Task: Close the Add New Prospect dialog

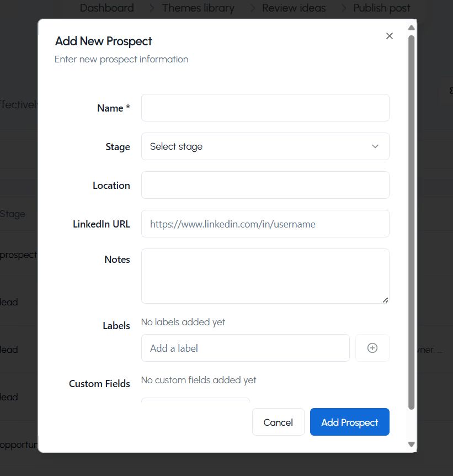Action: [x=390, y=36]
